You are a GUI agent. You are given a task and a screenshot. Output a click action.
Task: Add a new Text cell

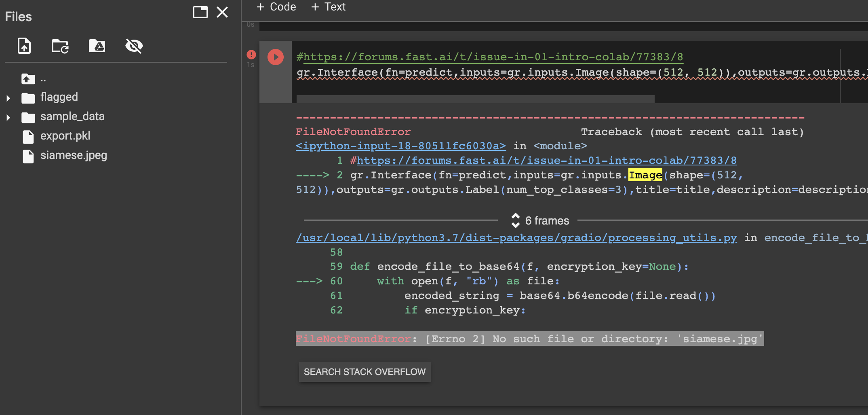coord(328,7)
